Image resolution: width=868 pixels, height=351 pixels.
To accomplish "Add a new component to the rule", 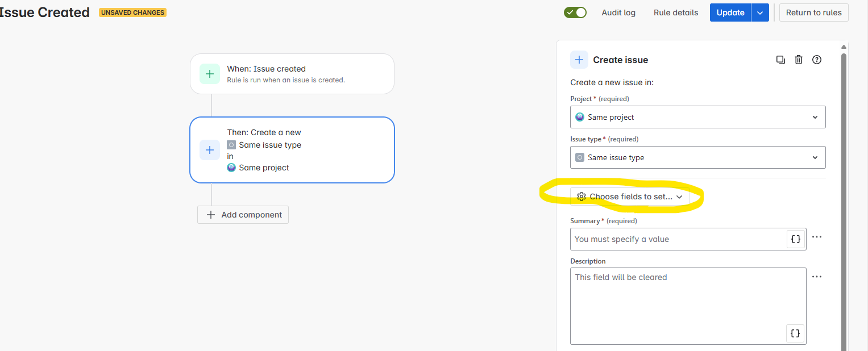I will pos(243,215).
